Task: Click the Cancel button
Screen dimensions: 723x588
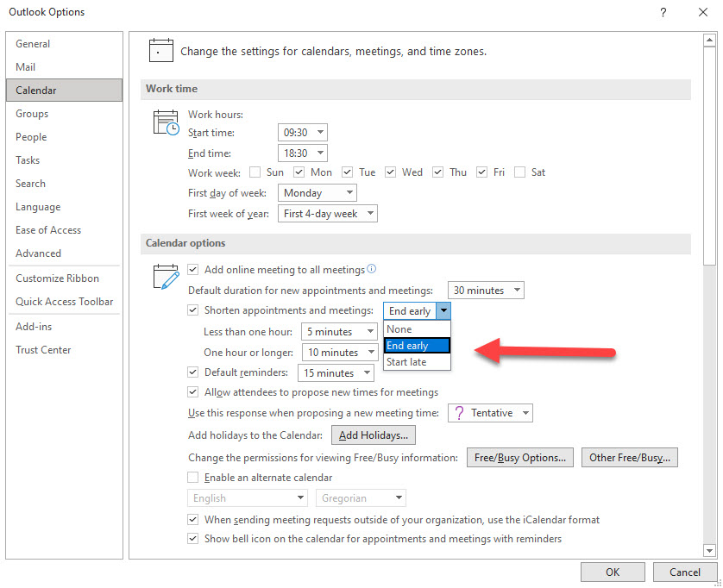Action: [x=685, y=572]
